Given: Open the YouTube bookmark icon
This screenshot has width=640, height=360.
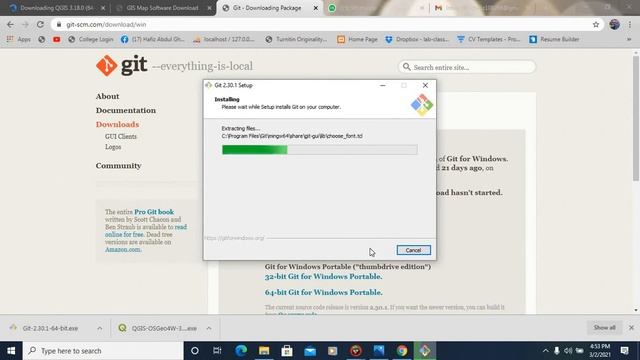Looking at the screenshot, I should pyautogui.click(x=56, y=40).
